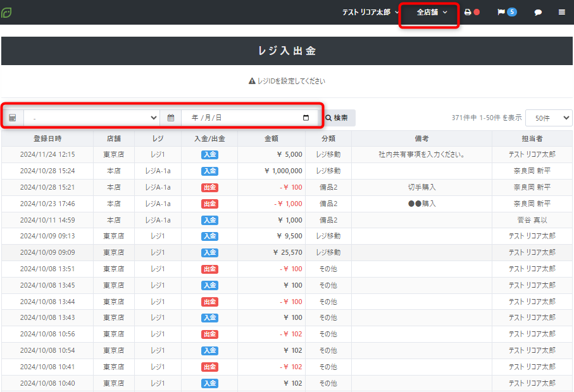Select the 2024/10/11 14:59 row date
Image resolution: width=574 pixels, height=392 pixels.
47,220
